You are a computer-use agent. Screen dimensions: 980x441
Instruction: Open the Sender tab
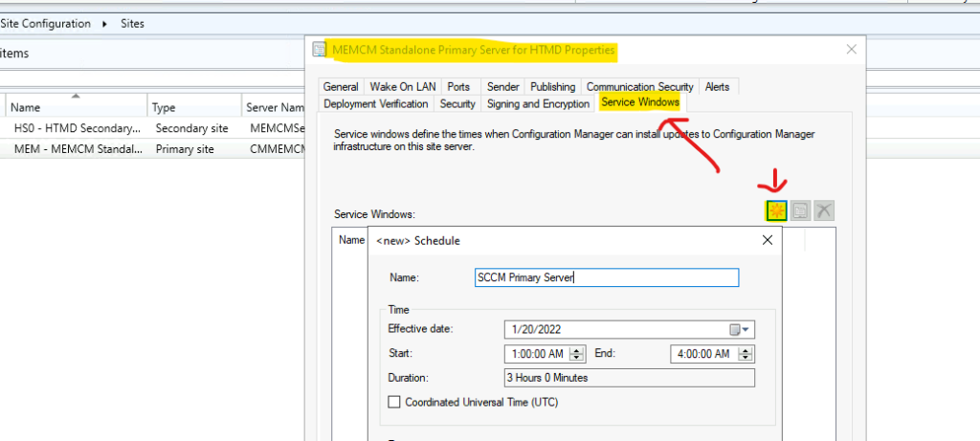[503, 87]
